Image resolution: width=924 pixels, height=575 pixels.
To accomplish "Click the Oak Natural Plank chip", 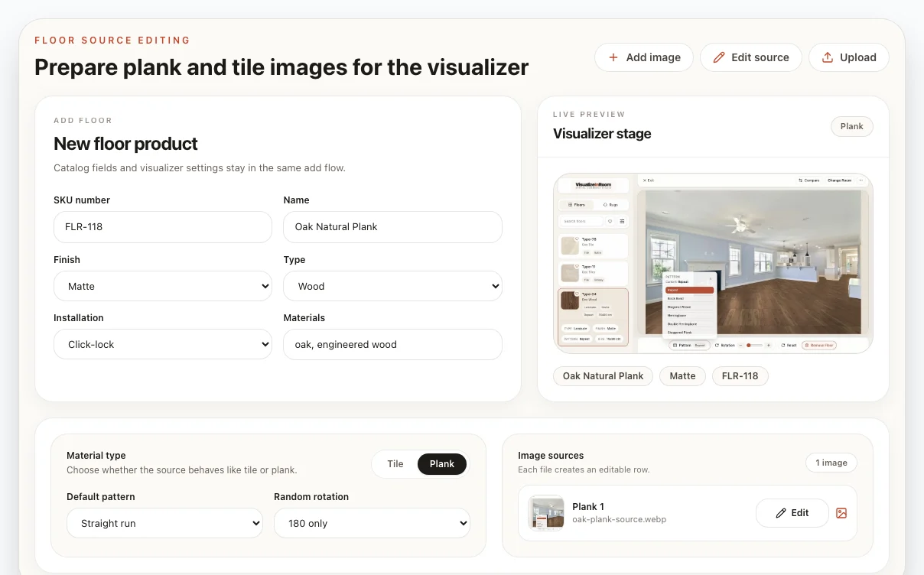I will pyautogui.click(x=603, y=376).
